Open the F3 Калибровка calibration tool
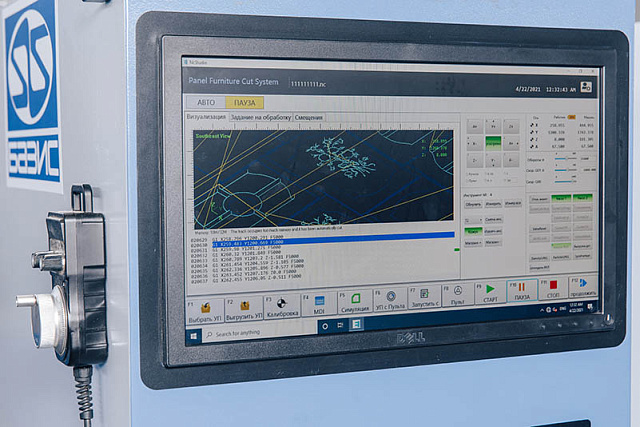The height and width of the screenshot is (427, 640). tap(282, 307)
